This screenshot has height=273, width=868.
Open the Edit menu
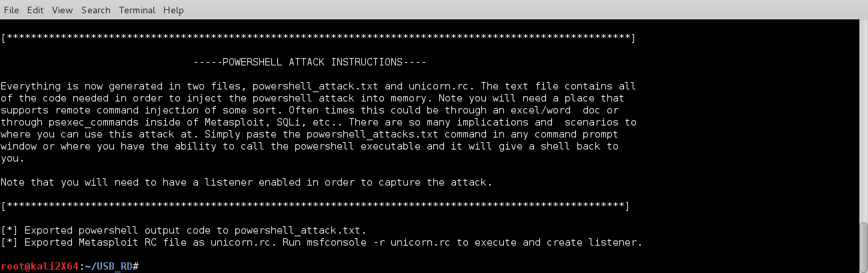[35, 10]
